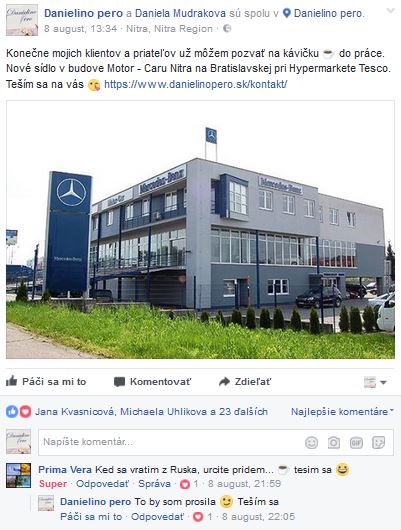Click the emoji icon in comment box

tap(311, 442)
